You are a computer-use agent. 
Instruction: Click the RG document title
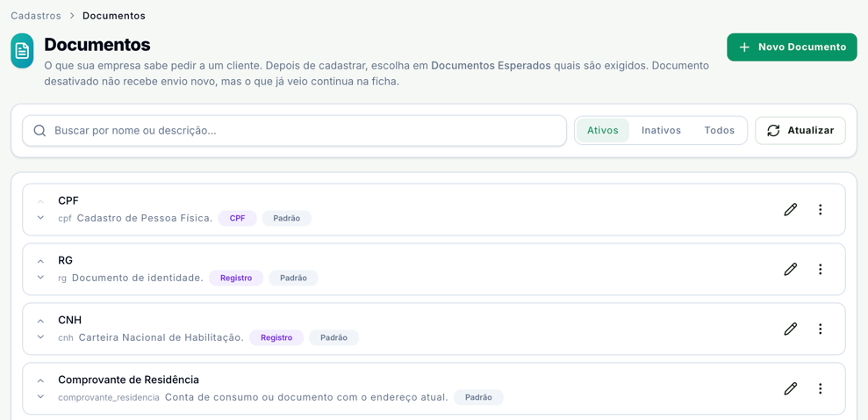click(65, 260)
